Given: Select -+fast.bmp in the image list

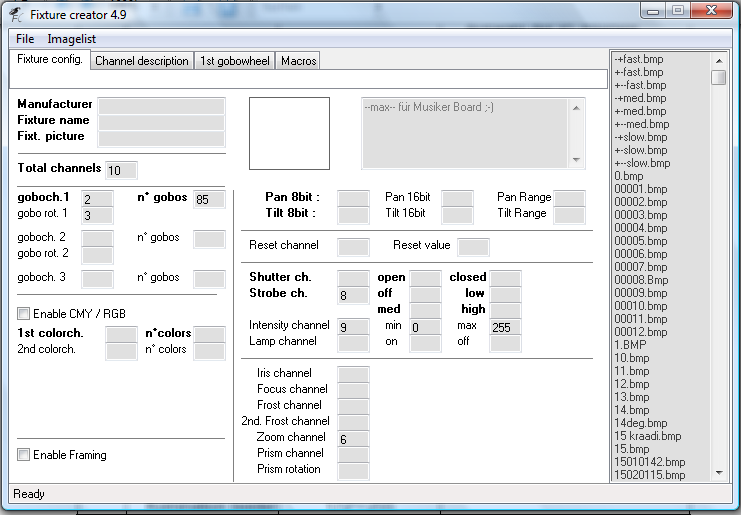Looking at the screenshot, I should pyautogui.click(x=638, y=59).
